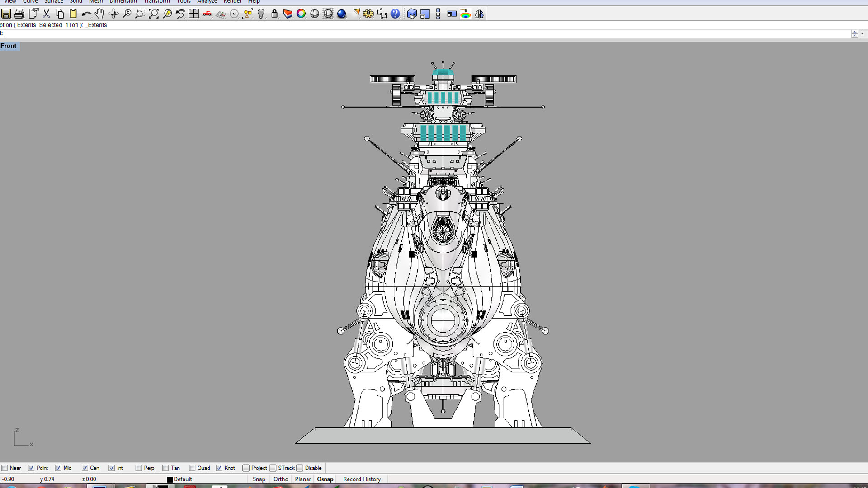Uncheck the Mid object snap
Image resolution: width=868 pixels, height=488 pixels.
click(58, 468)
